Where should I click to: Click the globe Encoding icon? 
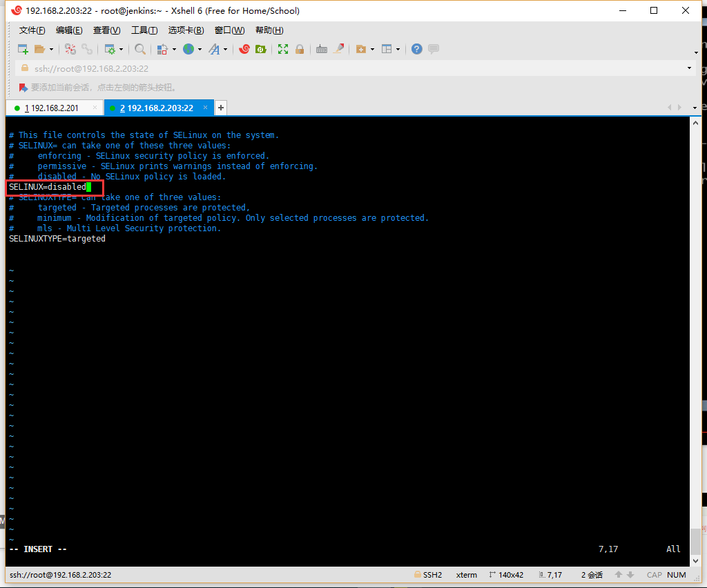188,49
